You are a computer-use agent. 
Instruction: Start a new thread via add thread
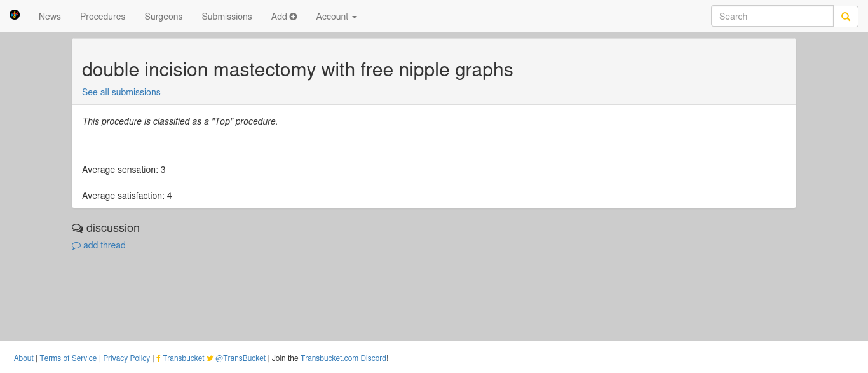point(104,245)
